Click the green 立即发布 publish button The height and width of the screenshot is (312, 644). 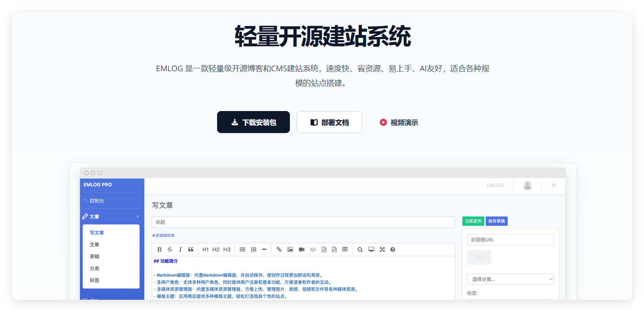pyautogui.click(x=473, y=221)
